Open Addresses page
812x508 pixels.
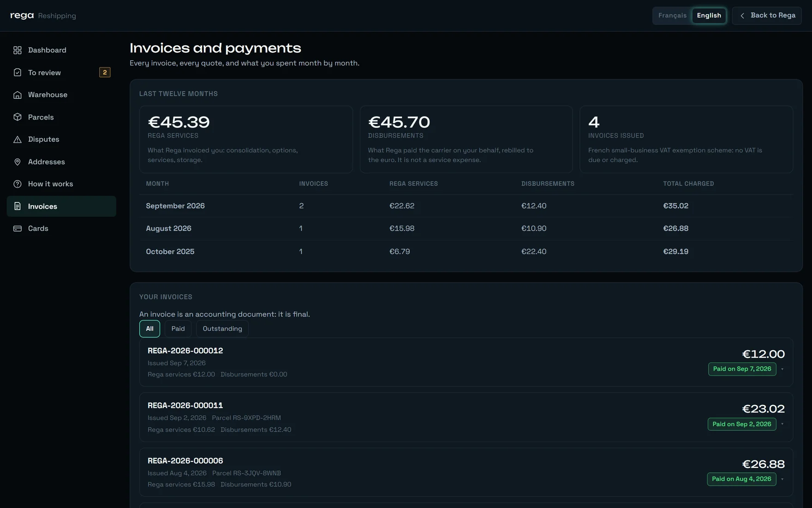(61, 162)
